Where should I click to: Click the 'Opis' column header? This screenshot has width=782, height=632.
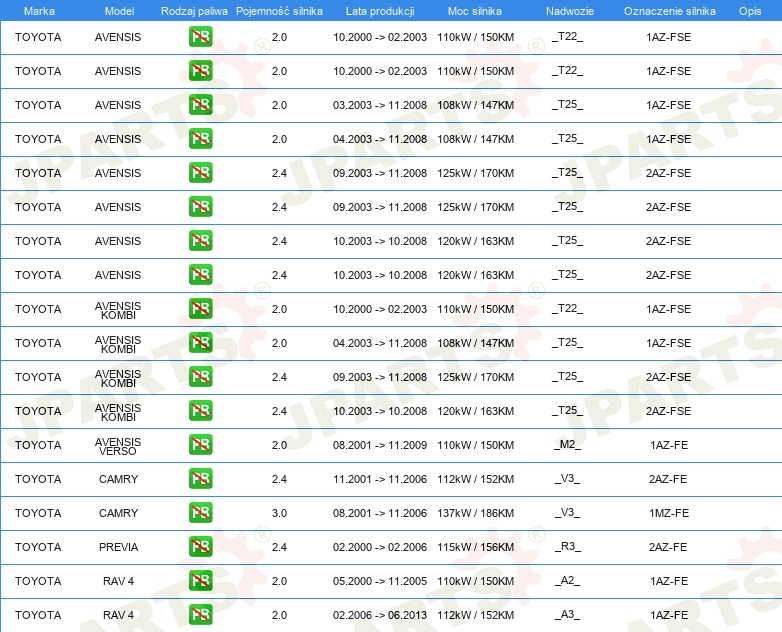pos(750,11)
